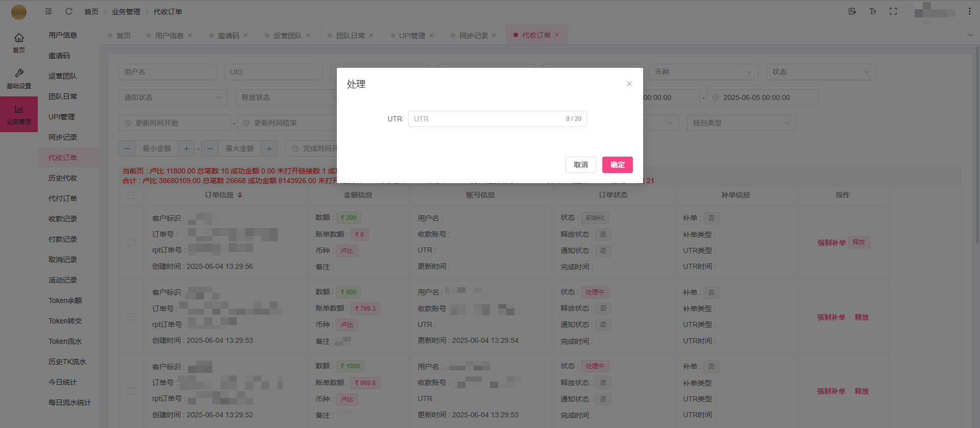Toggle fullscreen mode icon
980x428 pixels.
893,11
